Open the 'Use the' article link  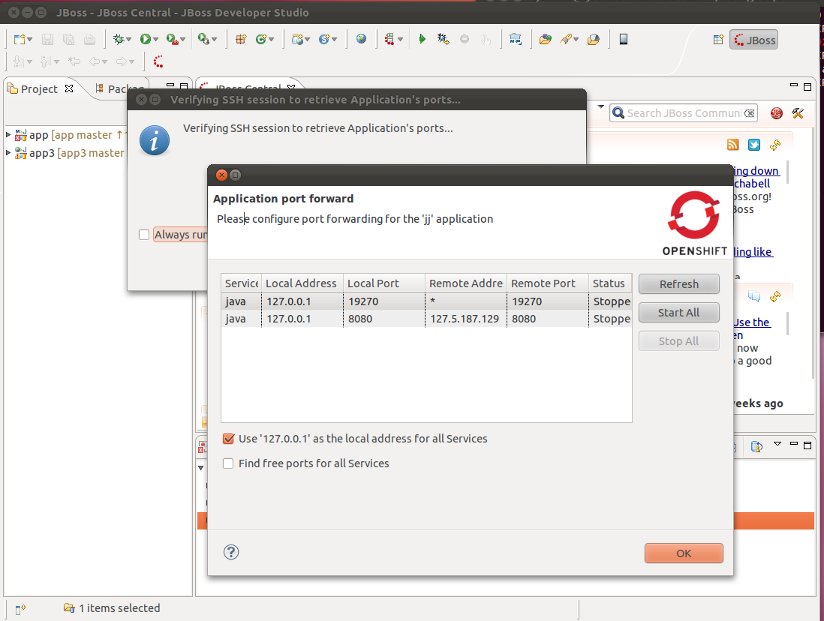tap(753, 323)
